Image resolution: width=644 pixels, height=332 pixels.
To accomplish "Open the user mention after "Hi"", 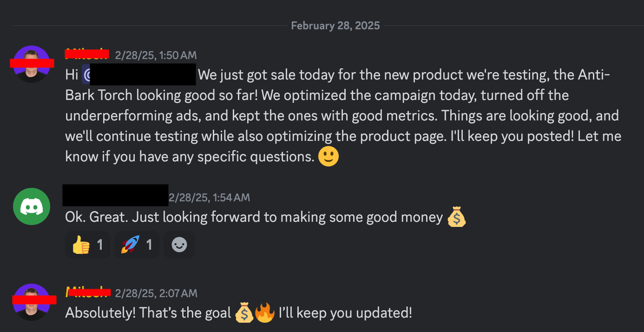I will (139, 75).
